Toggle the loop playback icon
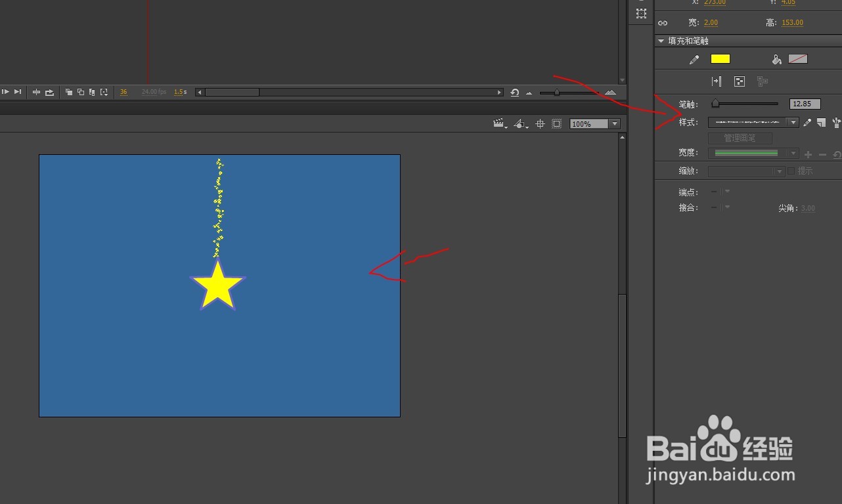The width and height of the screenshot is (842, 504). click(49, 93)
